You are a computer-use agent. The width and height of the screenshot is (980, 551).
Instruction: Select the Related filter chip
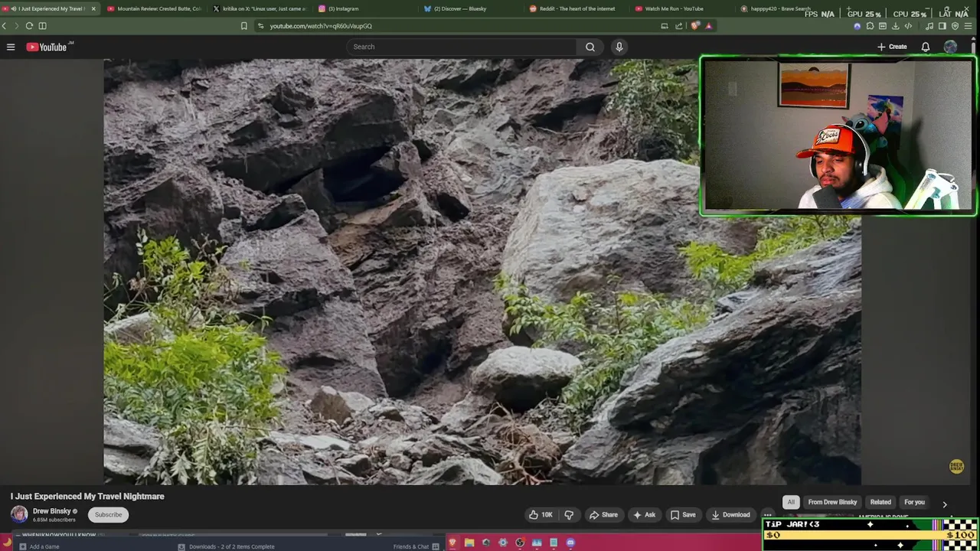coord(880,502)
